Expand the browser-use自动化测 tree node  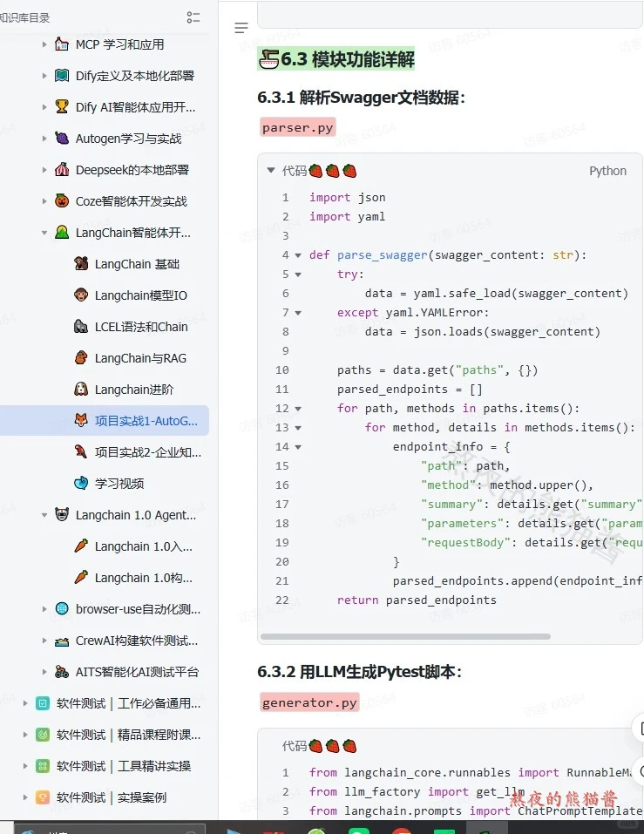tap(44, 609)
